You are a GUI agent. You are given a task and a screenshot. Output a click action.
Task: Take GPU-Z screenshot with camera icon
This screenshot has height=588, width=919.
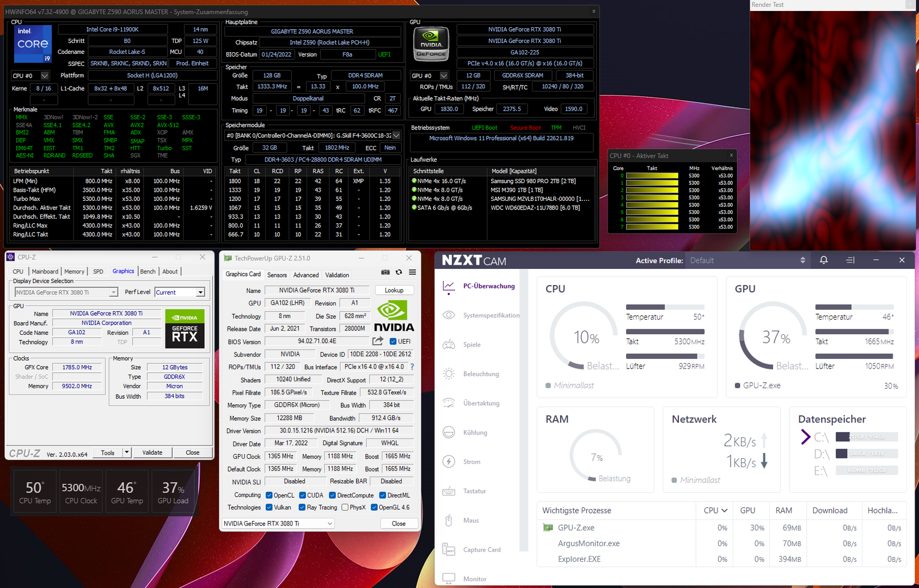pos(385,272)
